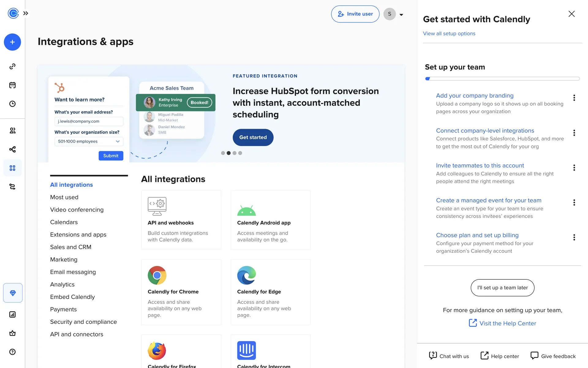This screenshot has height=368, width=588.
Task: Open the account avatar dropdown arrow
Action: pyautogui.click(x=401, y=14)
